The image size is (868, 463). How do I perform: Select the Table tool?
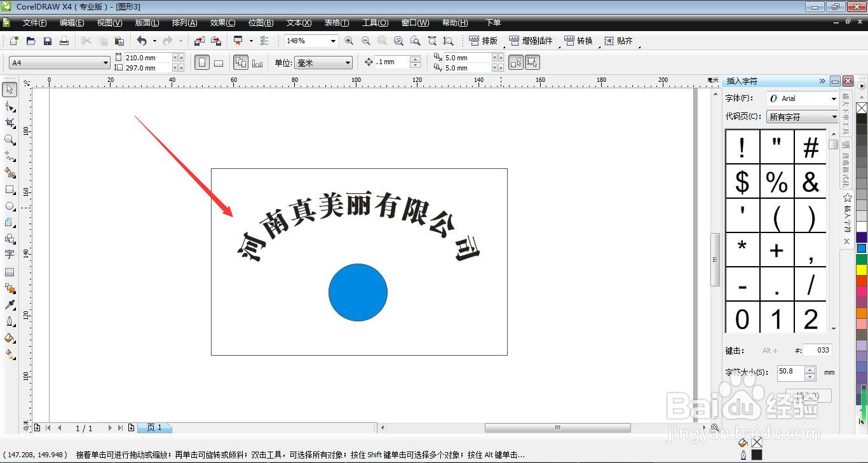pyautogui.click(x=10, y=272)
